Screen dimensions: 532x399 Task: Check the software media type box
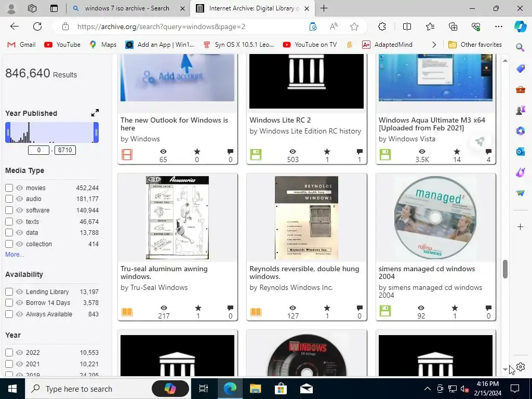tap(9, 210)
